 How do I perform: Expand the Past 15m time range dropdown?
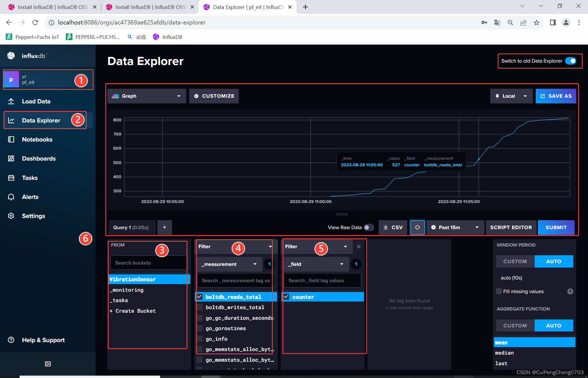click(455, 227)
